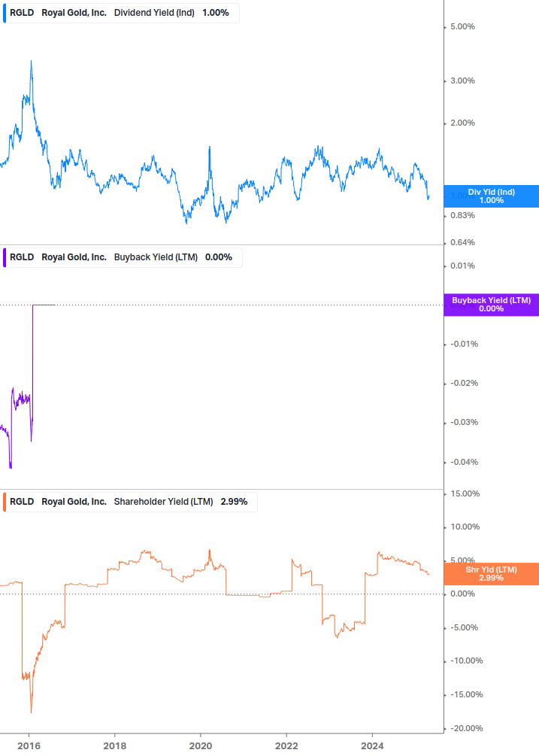Click the blue Dividend Yield color bar
Image resolution: width=539 pixels, height=756 pixels.
tap(5, 13)
